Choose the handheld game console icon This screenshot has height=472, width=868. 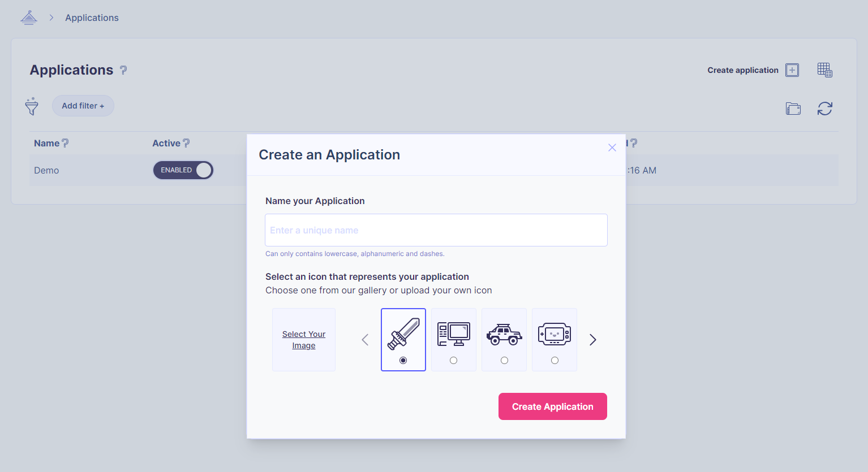(x=555, y=334)
